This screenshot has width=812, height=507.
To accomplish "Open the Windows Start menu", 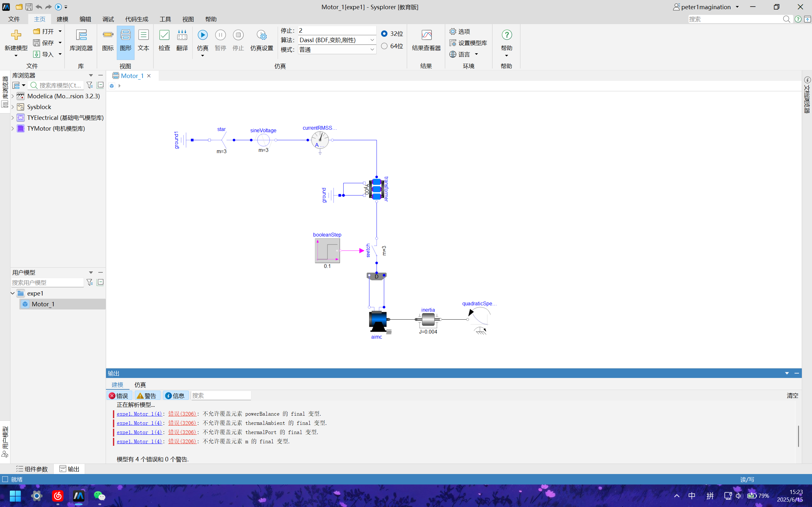I will [x=16, y=496].
